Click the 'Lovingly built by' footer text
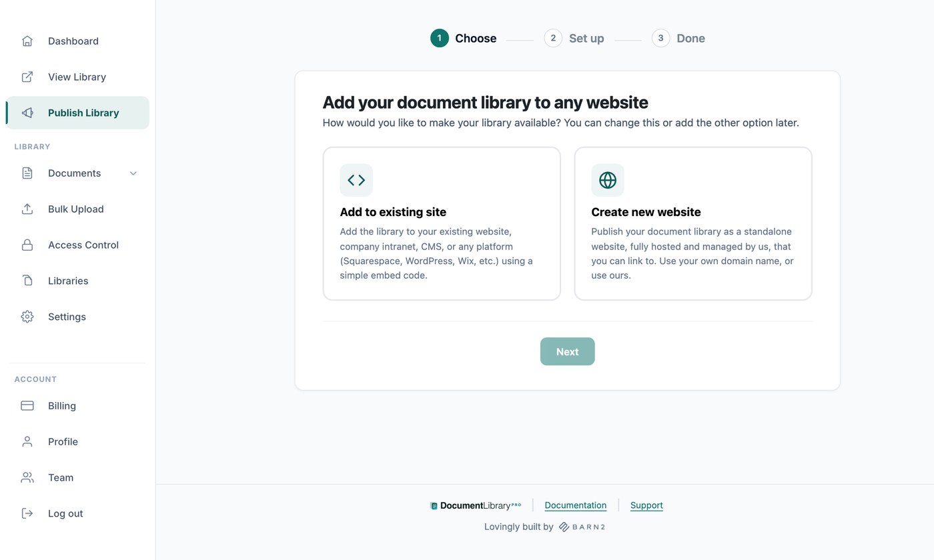This screenshot has width=934, height=560. 519,527
